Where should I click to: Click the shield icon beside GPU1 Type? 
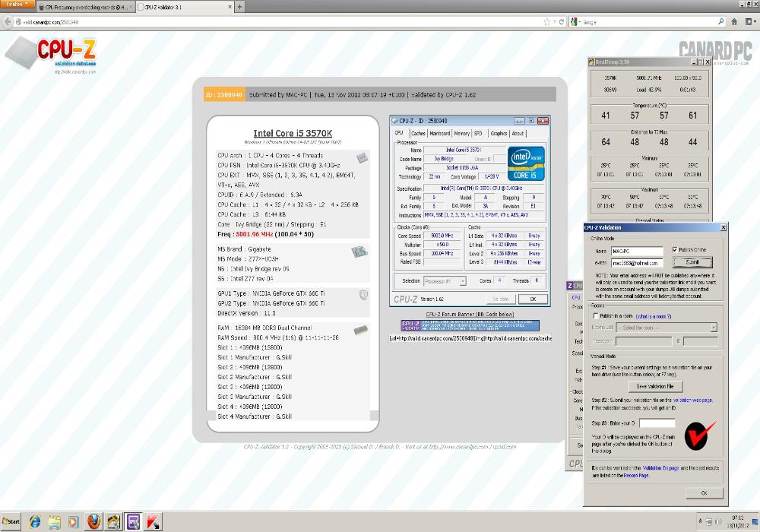coord(363,295)
